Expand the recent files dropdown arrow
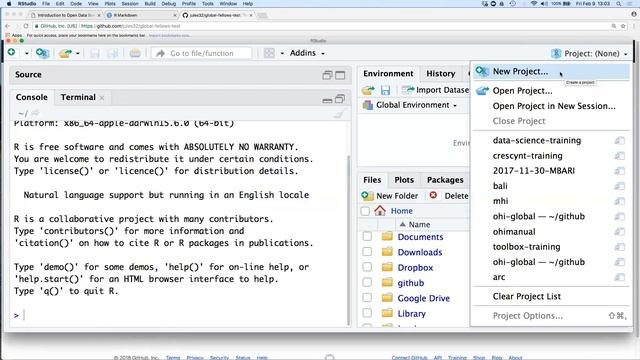This screenshot has width=640, height=360. (x=78, y=53)
